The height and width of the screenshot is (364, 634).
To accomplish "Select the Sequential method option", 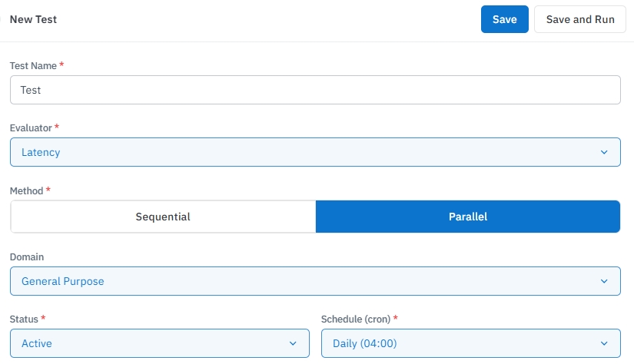I will 163,217.
